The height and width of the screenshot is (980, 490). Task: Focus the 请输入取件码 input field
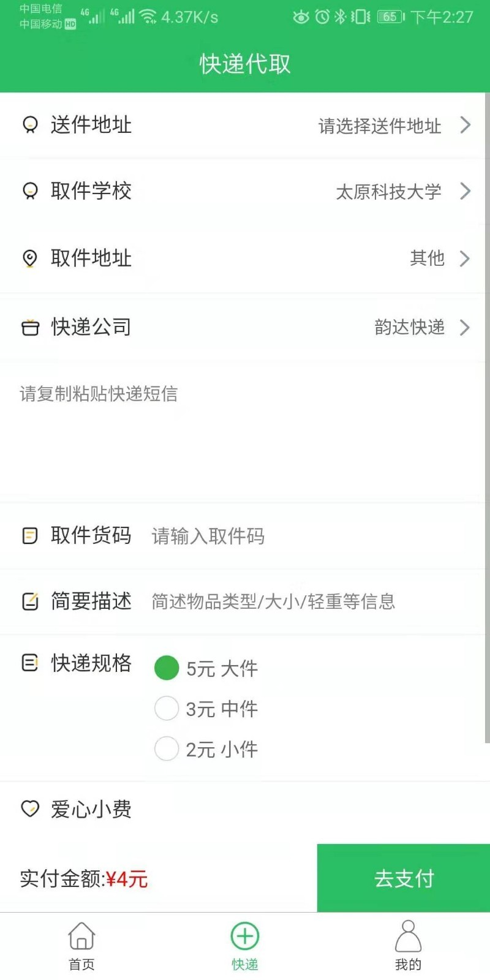tap(306, 537)
